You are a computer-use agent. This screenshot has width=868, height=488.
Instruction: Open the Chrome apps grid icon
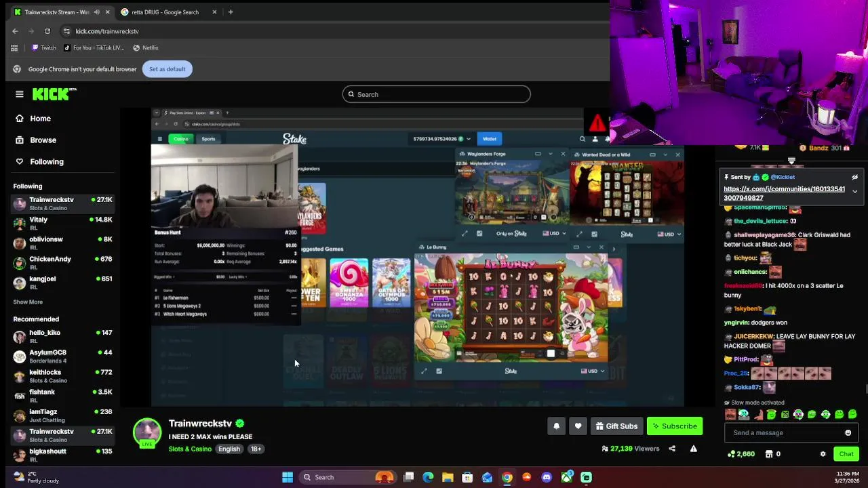click(14, 48)
